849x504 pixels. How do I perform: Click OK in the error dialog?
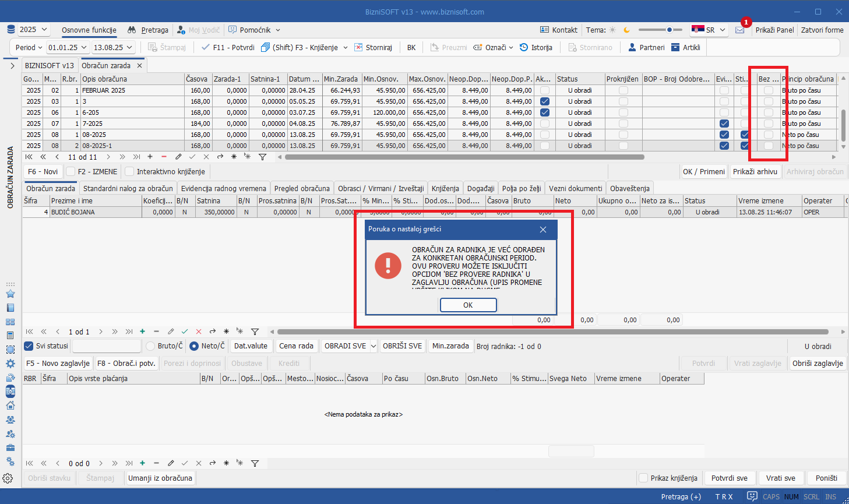(x=468, y=305)
